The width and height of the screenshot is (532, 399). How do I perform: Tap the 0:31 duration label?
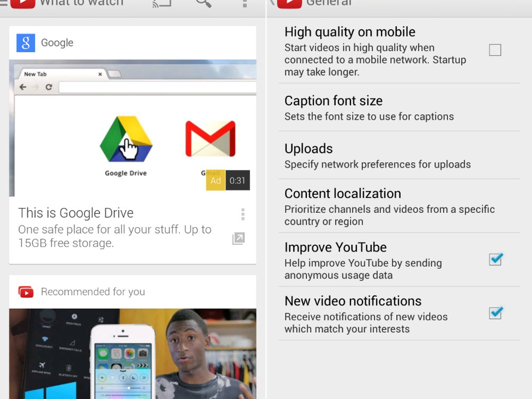click(x=237, y=180)
